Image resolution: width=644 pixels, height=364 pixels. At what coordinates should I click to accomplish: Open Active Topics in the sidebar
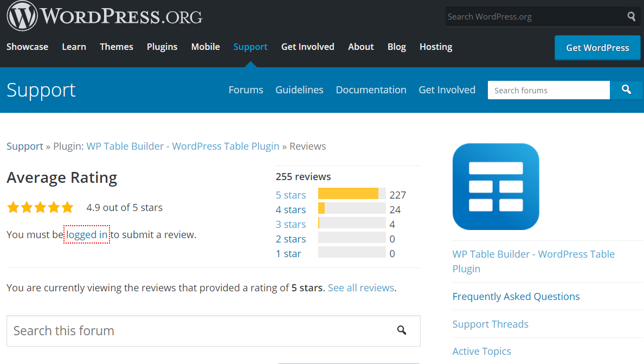coord(482,352)
